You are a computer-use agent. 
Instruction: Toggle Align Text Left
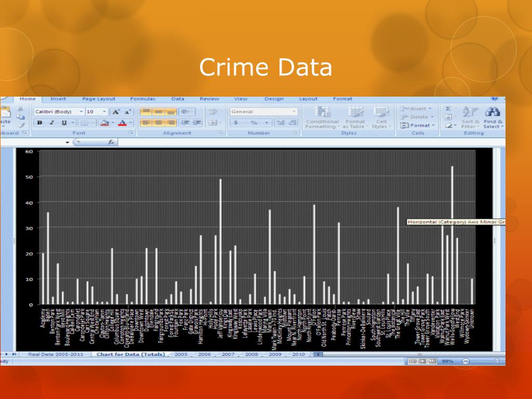[146, 123]
